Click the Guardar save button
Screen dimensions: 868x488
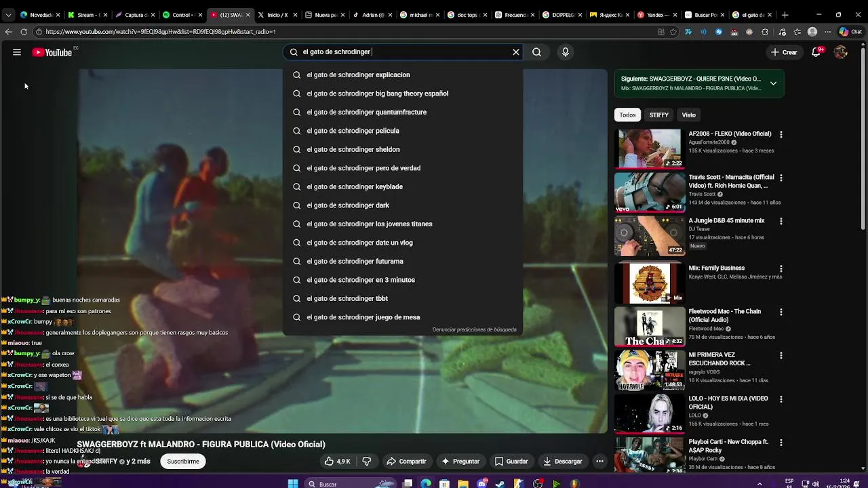[511, 462]
